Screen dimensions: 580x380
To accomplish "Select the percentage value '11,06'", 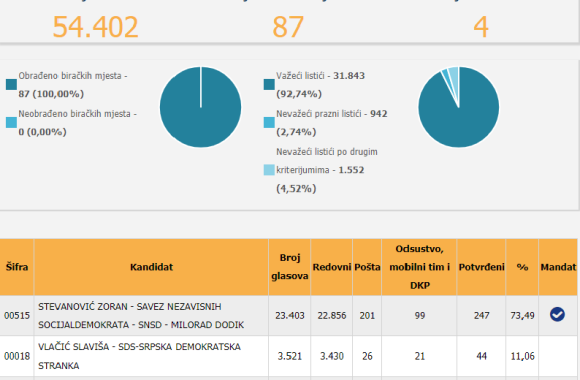I will (522, 356).
